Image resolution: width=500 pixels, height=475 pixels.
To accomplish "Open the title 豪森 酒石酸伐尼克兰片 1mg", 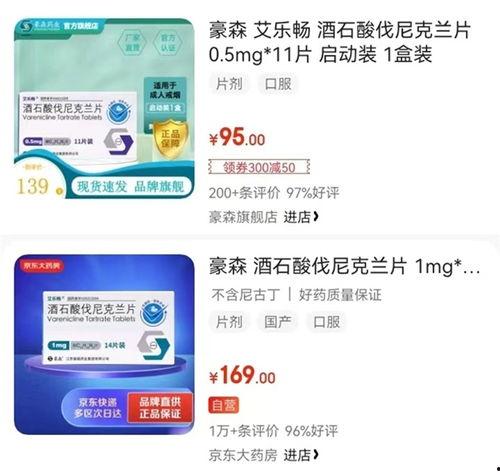I will (344, 266).
